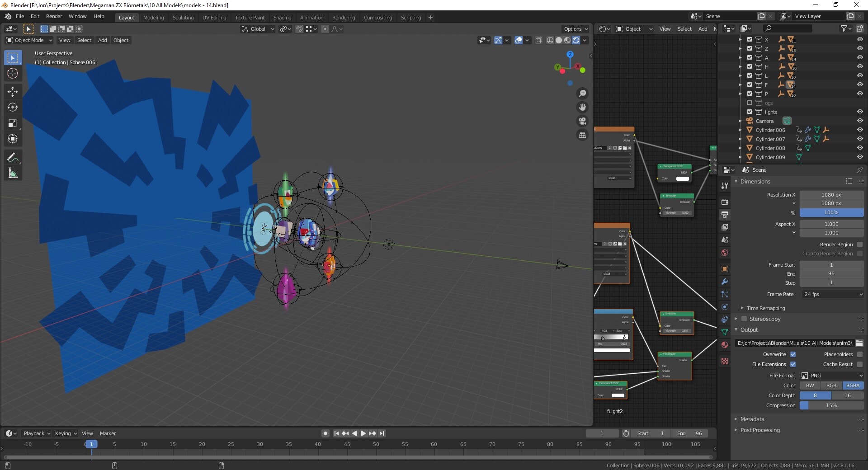Open the Options dropdown in viewport header
Viewport: 868px width, 470px height.
coord(576,29)
